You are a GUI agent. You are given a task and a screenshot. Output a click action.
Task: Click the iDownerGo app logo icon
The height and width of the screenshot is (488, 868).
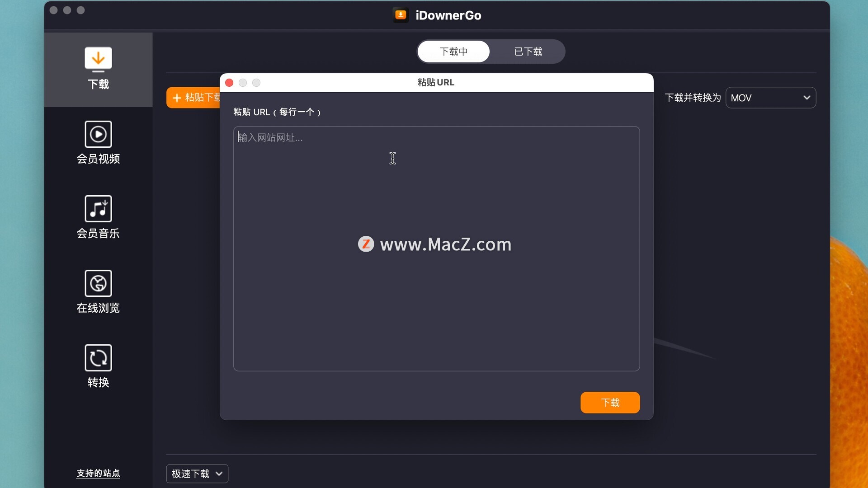(x=401, y=15)
